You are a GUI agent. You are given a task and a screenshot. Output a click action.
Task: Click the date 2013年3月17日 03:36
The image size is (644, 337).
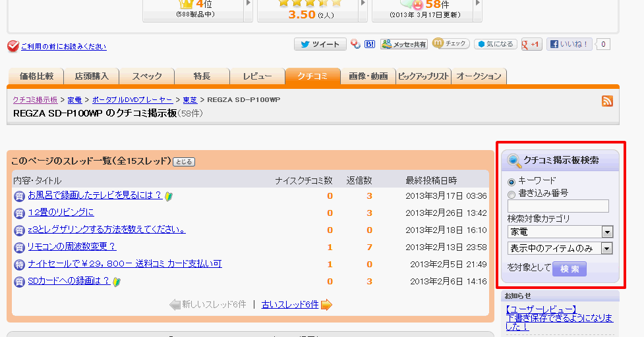[x=446, y=196]
